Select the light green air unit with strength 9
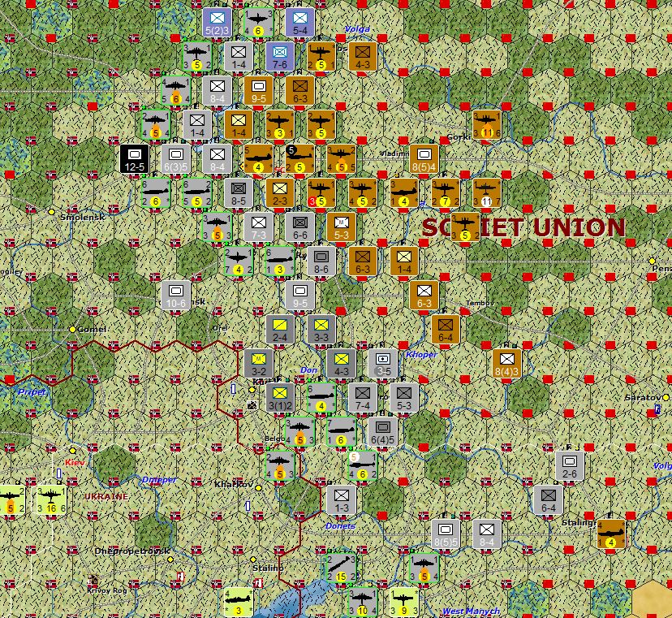Screen dimensions: 672x618 (x=403, y=602)
